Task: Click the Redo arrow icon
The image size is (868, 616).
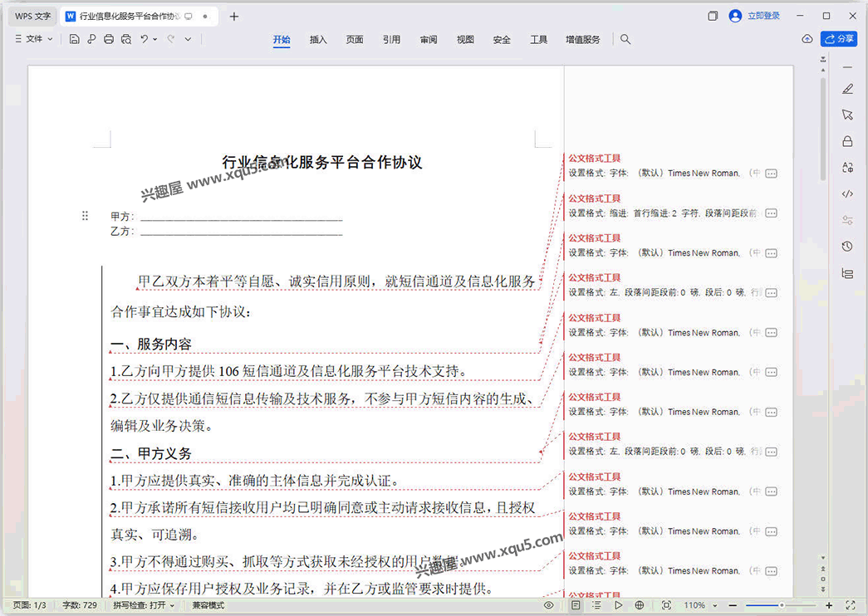Action: tap(171, 39)
